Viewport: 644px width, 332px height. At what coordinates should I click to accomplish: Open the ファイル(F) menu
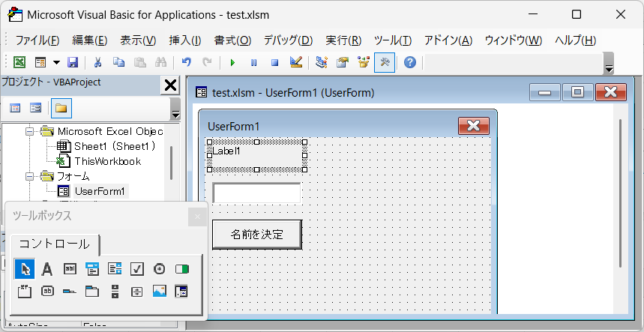pos(37,40)
